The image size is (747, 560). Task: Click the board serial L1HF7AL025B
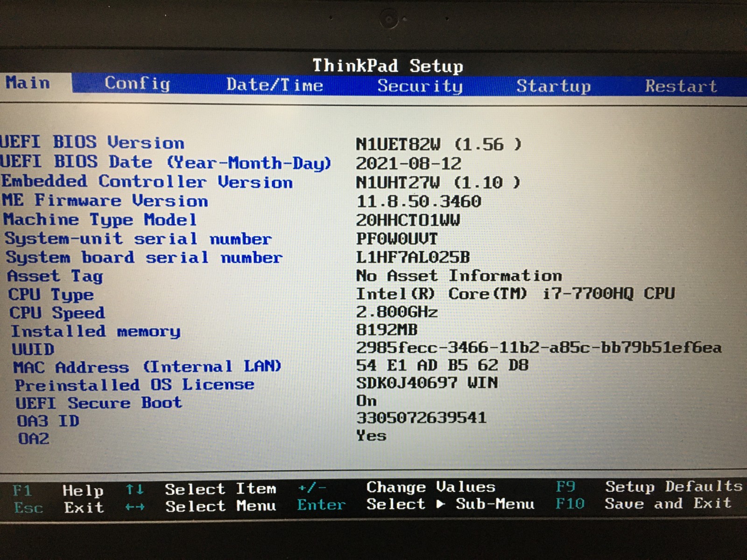point(413,257)
